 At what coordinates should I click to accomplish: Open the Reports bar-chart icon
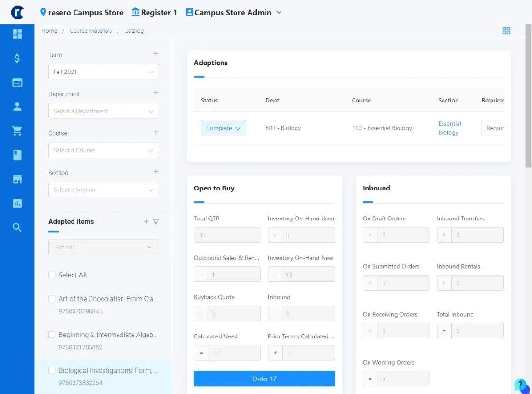[17, 203]
